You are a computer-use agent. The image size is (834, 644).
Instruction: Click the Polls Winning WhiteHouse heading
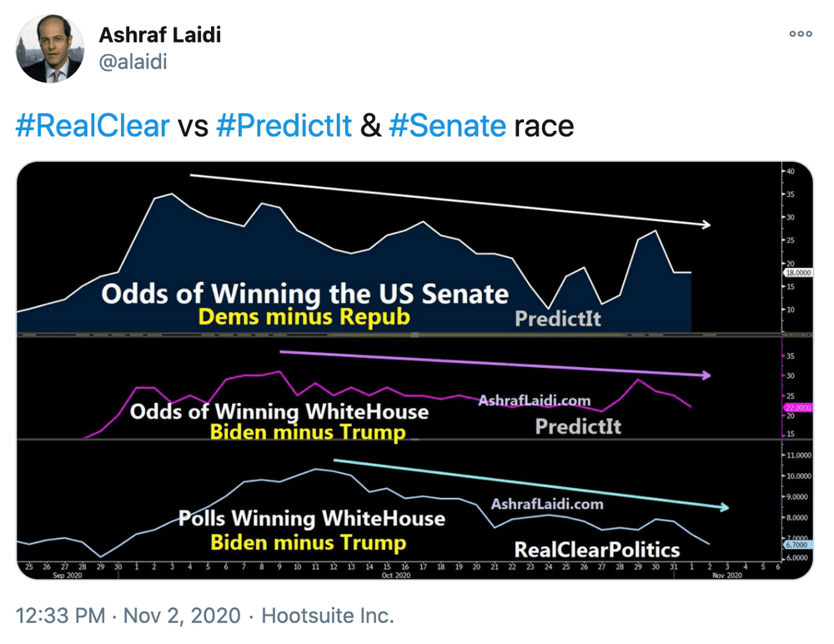[312, 518]
